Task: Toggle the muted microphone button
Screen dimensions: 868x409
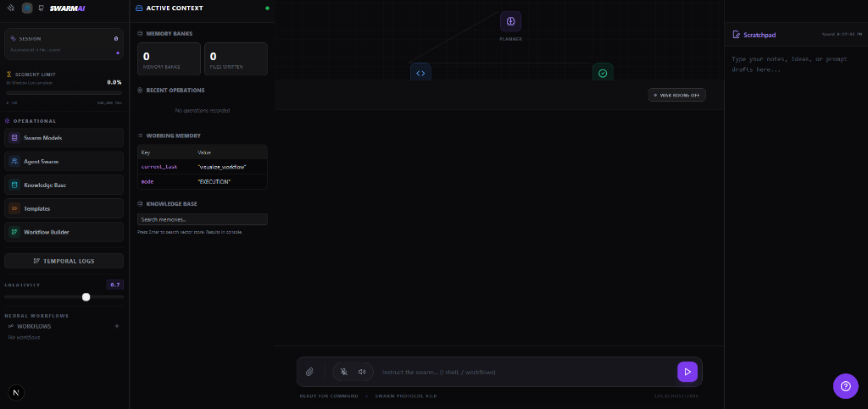Action: pos(343,372)
